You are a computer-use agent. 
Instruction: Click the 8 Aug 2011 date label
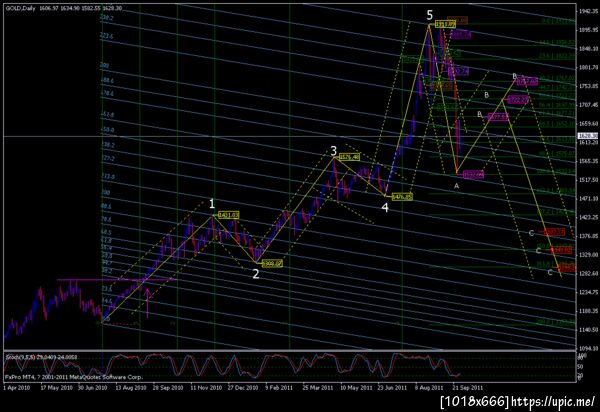pyautogui.click(x=429, y=388)
